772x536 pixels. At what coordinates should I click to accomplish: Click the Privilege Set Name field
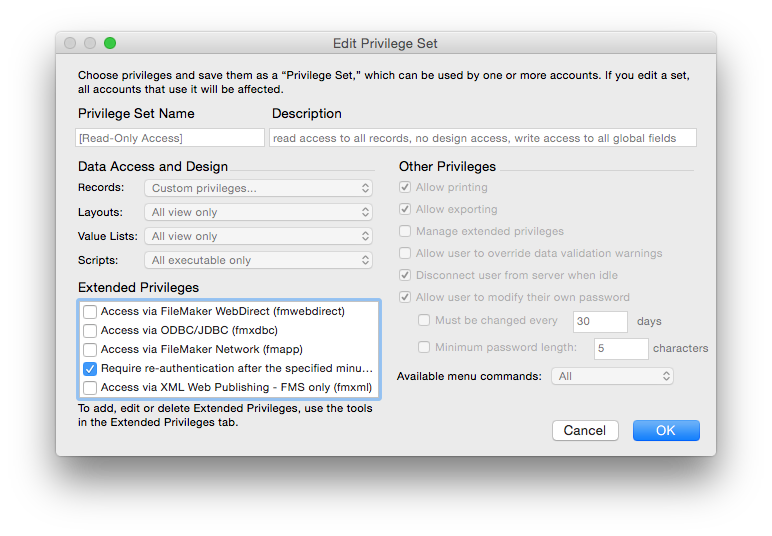[170, 138]
